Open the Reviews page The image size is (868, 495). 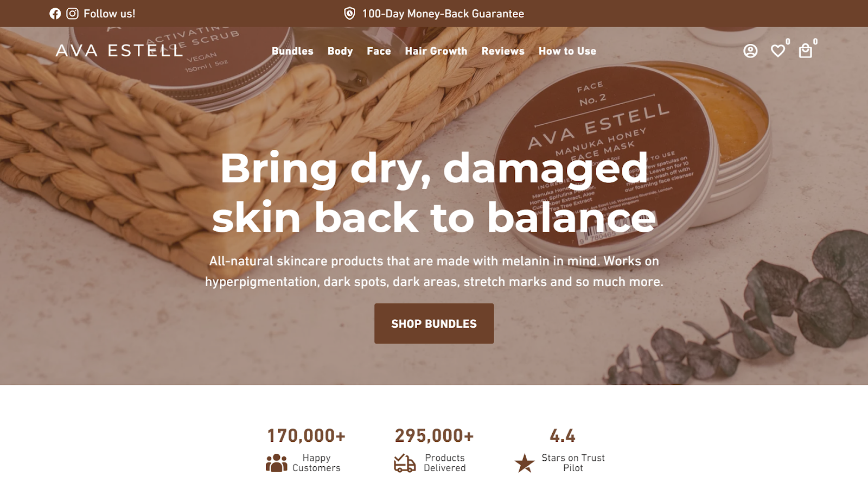(x=503, y=51)
